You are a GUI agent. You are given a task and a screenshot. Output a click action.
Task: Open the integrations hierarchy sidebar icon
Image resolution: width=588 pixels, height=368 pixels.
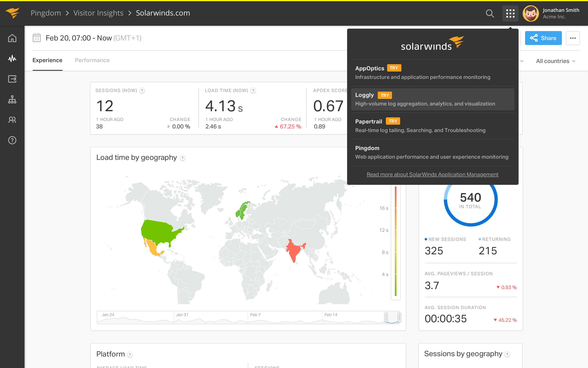pos(12,99)
